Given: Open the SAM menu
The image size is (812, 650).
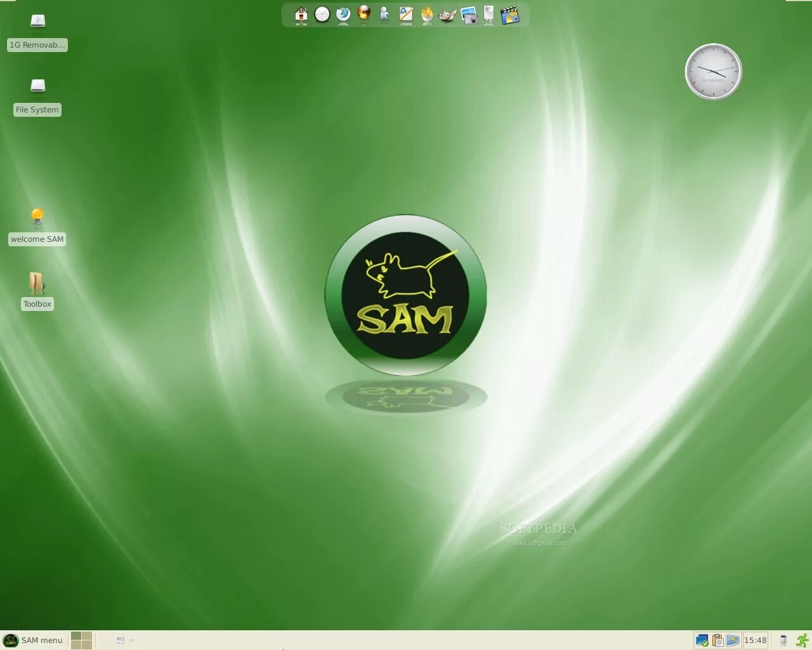Looking at the screenshot, I should [33, 640].
